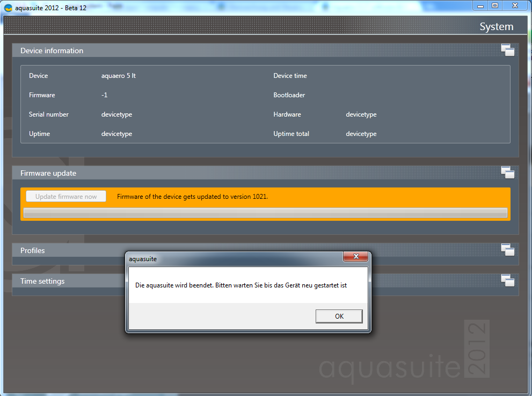
Task: Collapse the Device information panel icon
Action: [507, 51]
